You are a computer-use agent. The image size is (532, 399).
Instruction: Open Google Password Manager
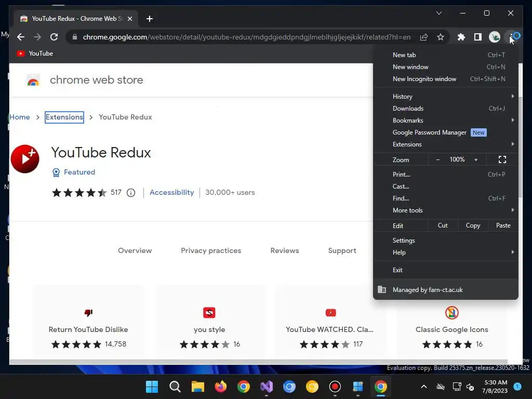coord(445,132)
